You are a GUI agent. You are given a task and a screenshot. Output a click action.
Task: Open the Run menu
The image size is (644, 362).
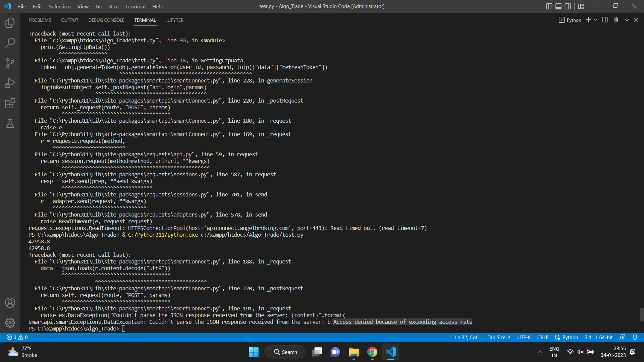pos(114,6)
